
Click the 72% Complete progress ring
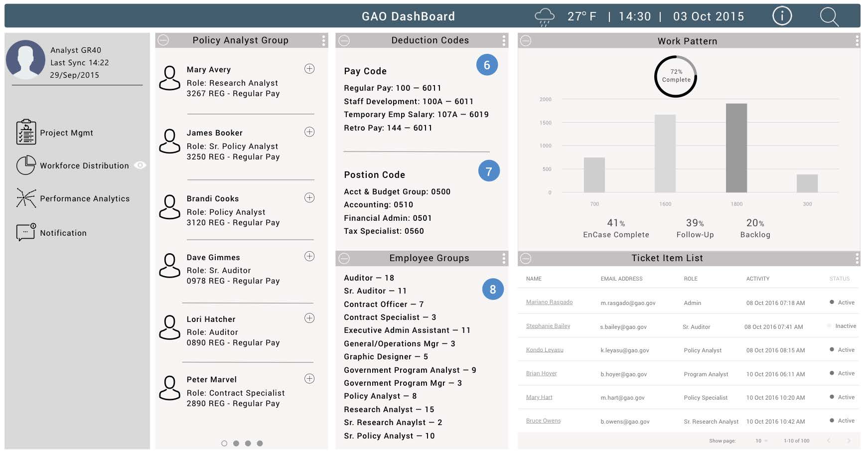[x=676, y=76]
